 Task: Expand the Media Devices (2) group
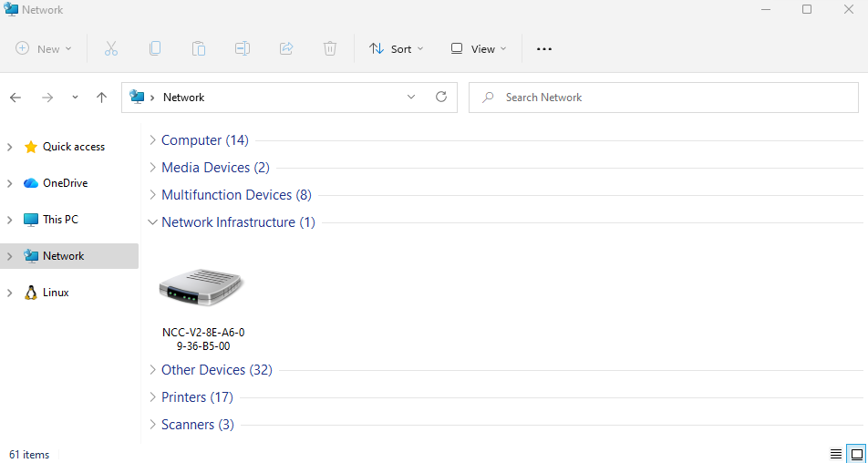click(153, 167)
